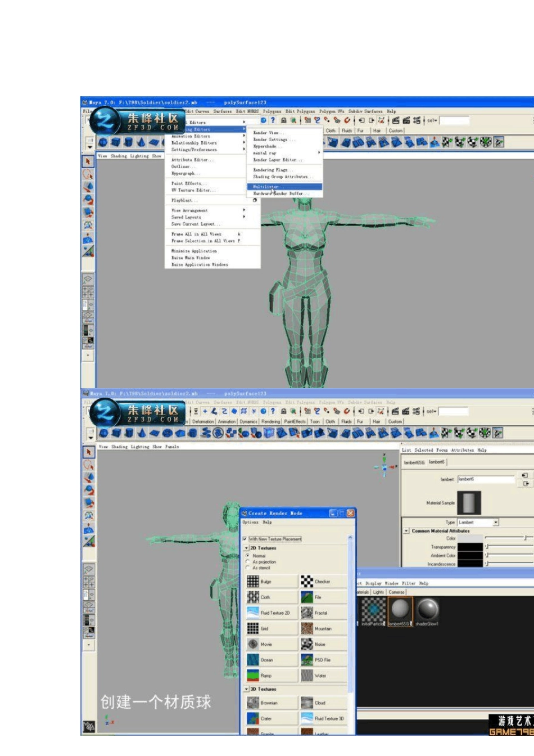This screenshot has width=534, height=756.
Task: Click the Checker texture icon
Action: click(x=307, y=582)
